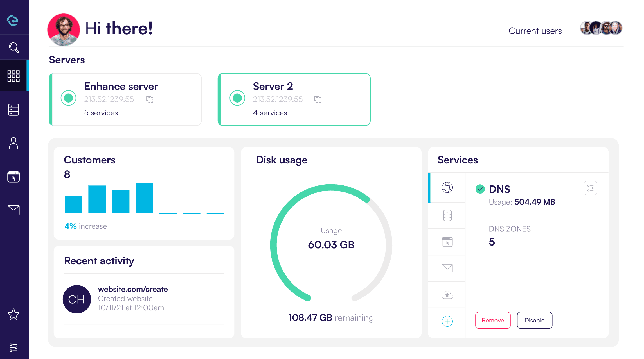The width and height of the screenshot is (644, 359).
Task: Open the servers section from the sidebar
Action: (14, 110)
